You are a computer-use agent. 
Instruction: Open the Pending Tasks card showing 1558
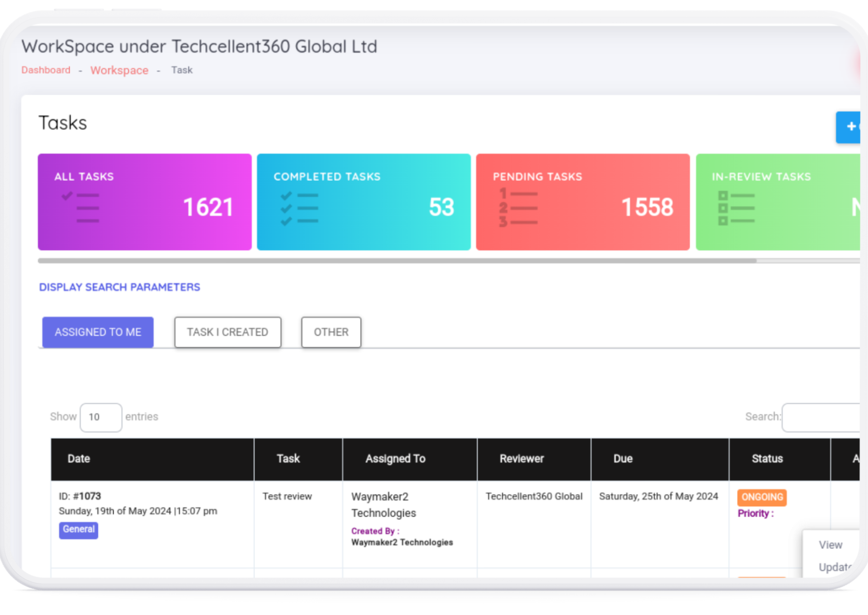582,202
